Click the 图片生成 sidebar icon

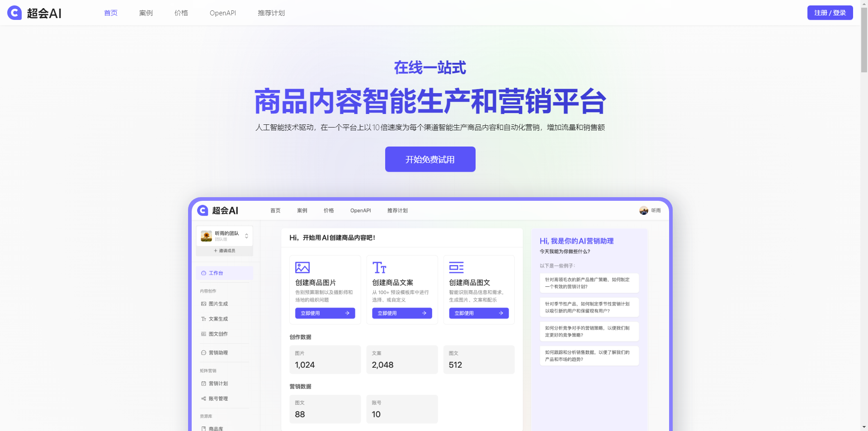[x=203, y=304]
